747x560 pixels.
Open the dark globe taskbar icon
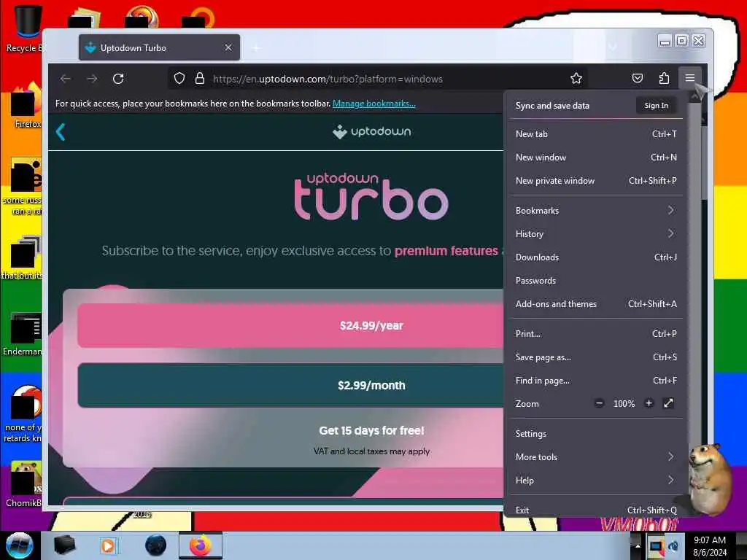(x=156, y=545)
